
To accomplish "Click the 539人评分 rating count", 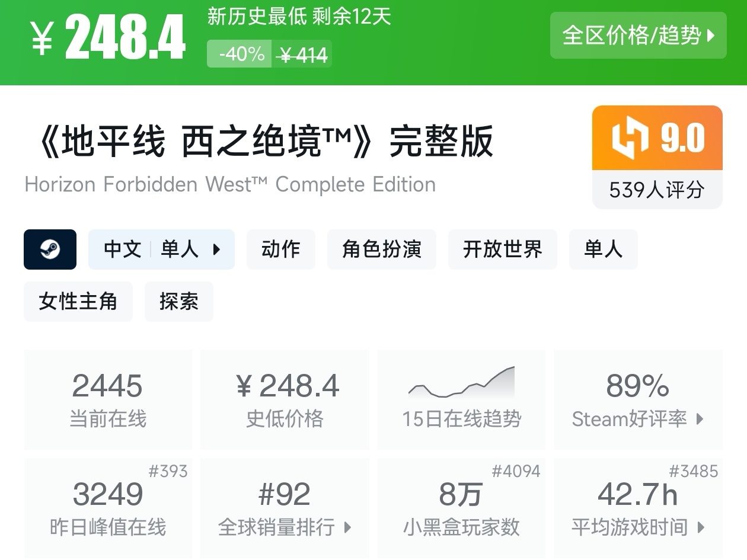I will tap(657, 190).
